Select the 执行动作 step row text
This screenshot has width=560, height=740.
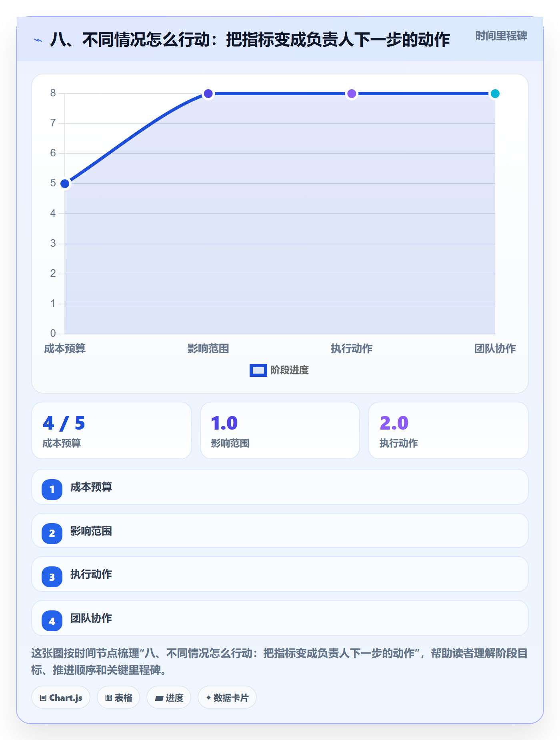point(91,574)
